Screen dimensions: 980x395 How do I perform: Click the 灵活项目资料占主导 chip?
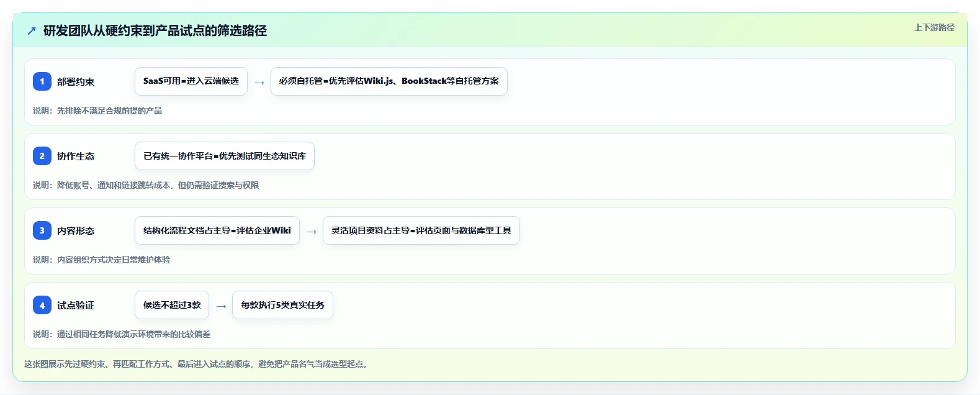(421, 230)
